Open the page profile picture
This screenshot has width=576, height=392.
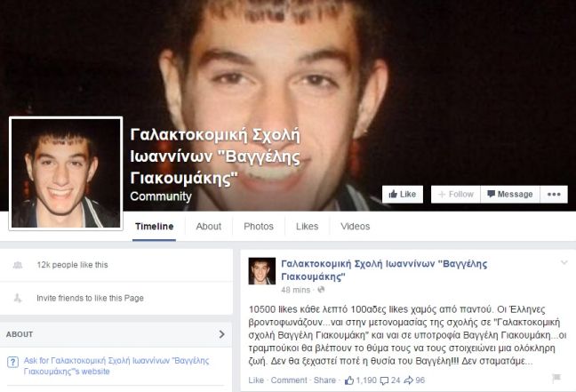66,173
